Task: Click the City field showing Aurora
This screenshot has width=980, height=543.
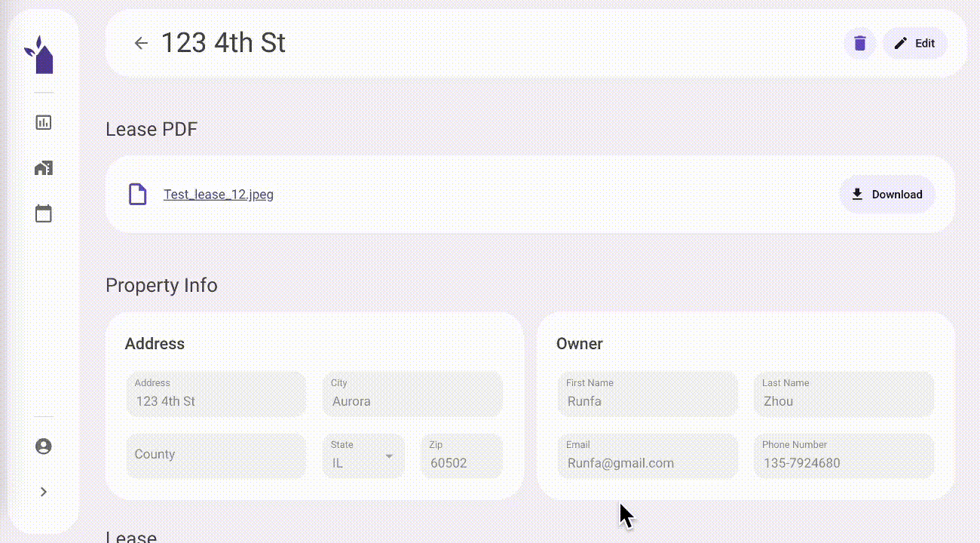Action: point(412,394)
